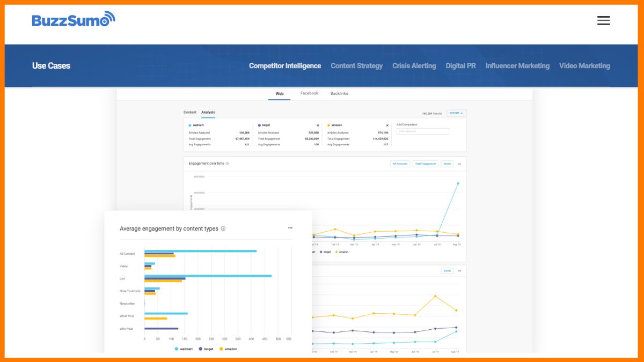Remove the target comparison with its X
644x362 pixels.
click(318, 125)
